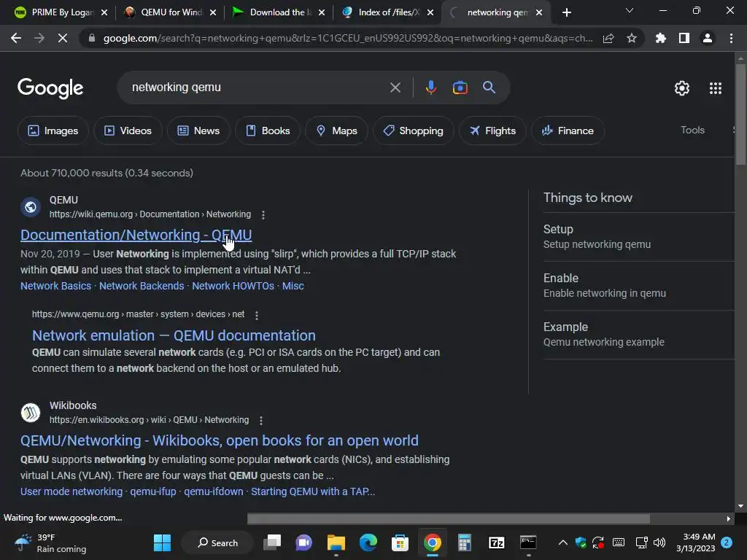Open options for wiki.qemu.org result
Image resolution: width=747 pixels, height=560 pixels.
point(263,215)
